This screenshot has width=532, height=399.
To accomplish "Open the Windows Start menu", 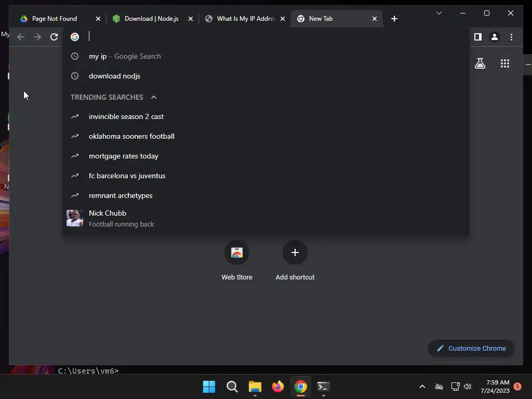I will point(209,387).
